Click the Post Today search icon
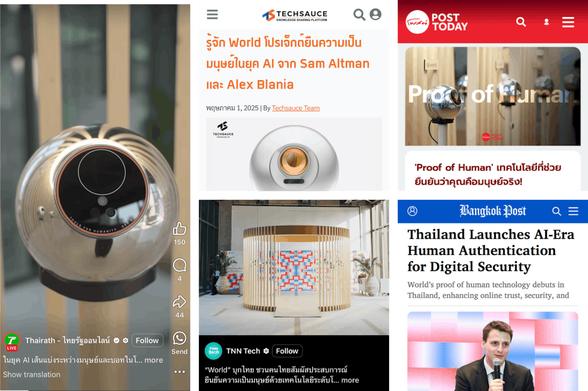 click(x=521, y=22)
